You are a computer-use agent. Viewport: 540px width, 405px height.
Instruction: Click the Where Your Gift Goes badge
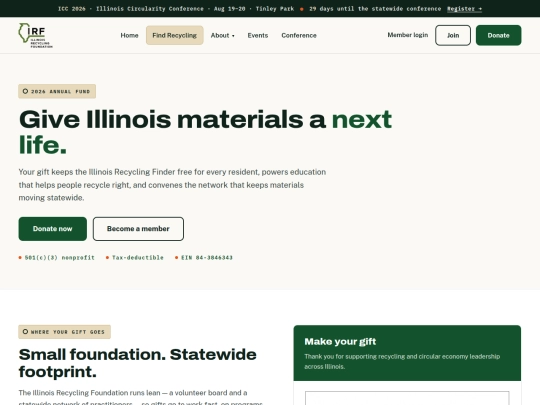click(x=64, y=332)
